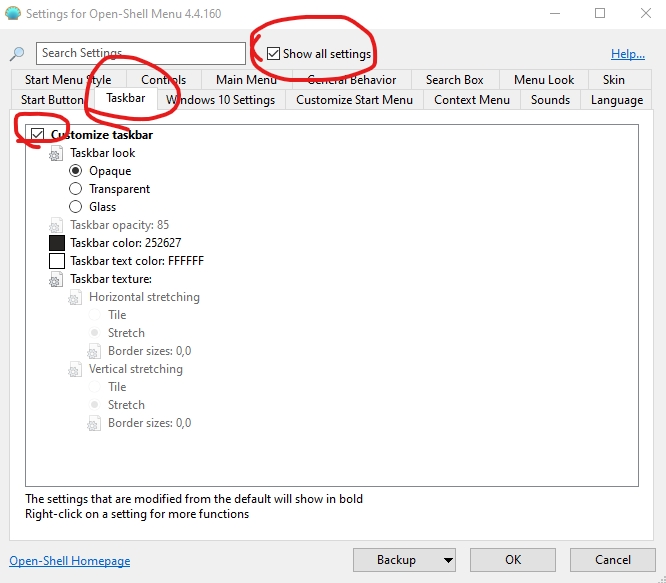
Task: Select the Transparent taskbar look option
Action: pyautogui.click(x=75, y=189)
